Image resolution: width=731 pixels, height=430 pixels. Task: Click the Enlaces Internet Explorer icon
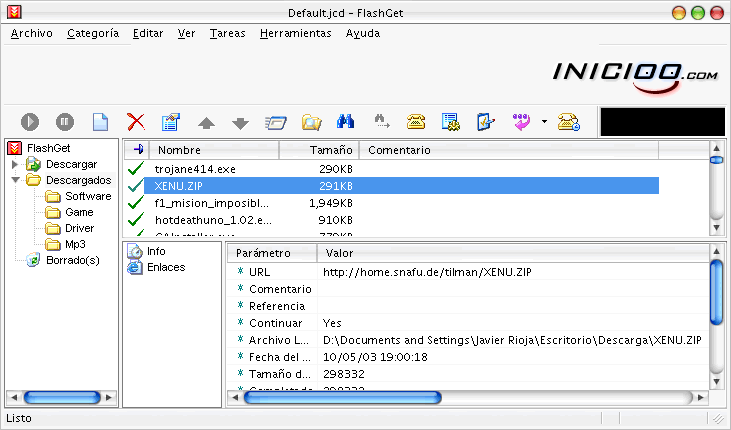135,268
